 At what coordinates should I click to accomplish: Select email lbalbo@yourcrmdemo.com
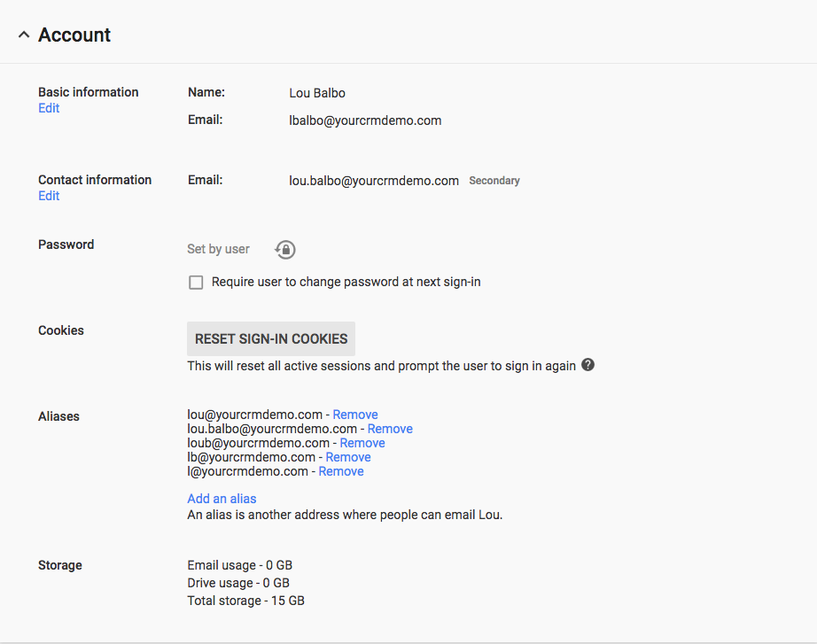pos(365,120)
